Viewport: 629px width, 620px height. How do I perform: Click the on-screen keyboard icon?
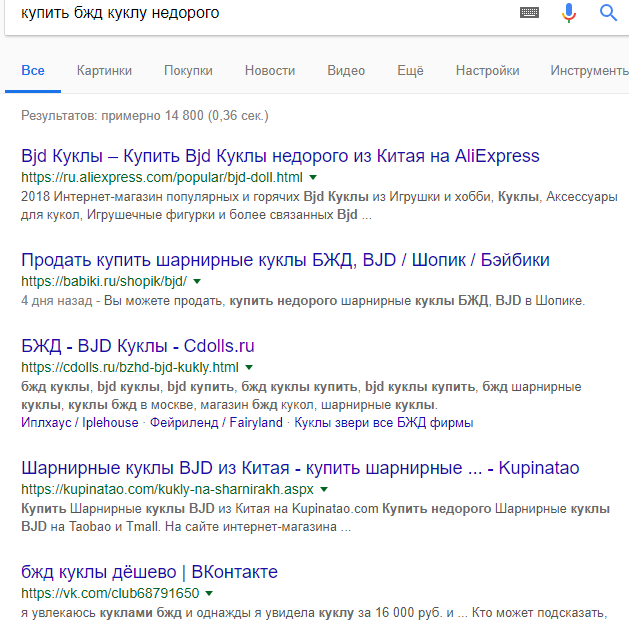[529, 13]
